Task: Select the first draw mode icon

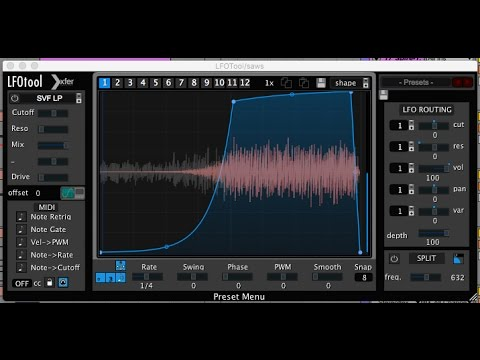Action: (100, 277)
